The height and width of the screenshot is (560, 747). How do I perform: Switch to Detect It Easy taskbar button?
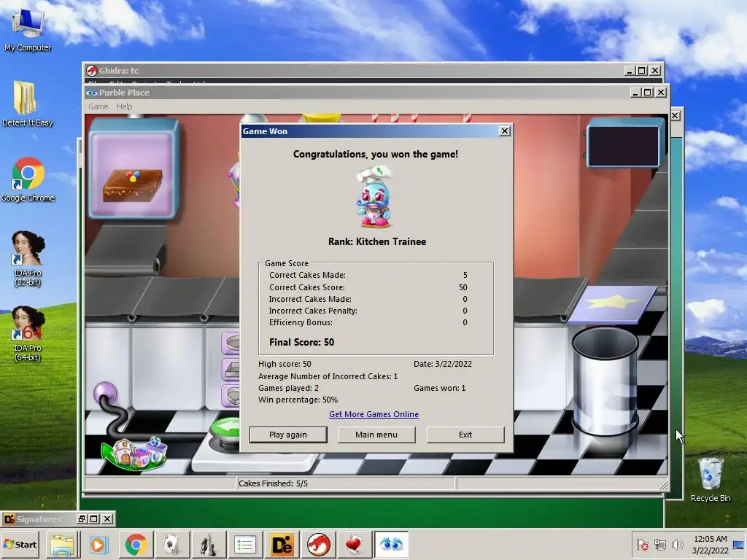[x=282, y=545]
